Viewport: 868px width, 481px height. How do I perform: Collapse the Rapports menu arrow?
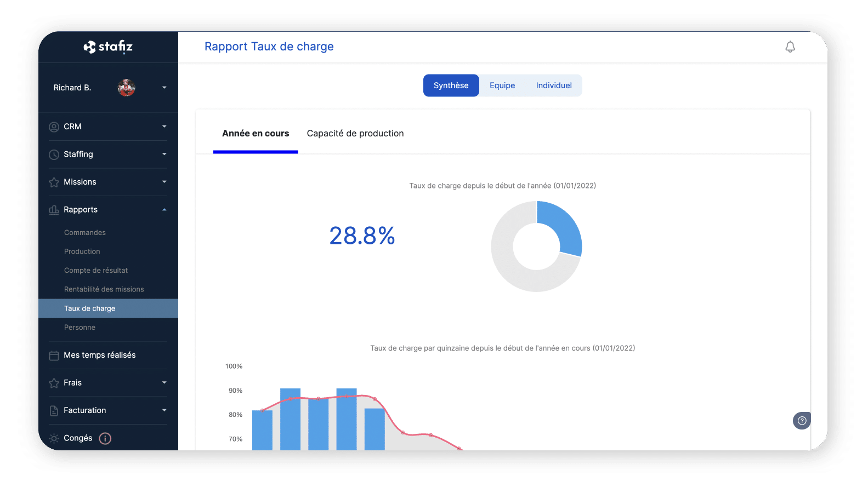[164, 210]
